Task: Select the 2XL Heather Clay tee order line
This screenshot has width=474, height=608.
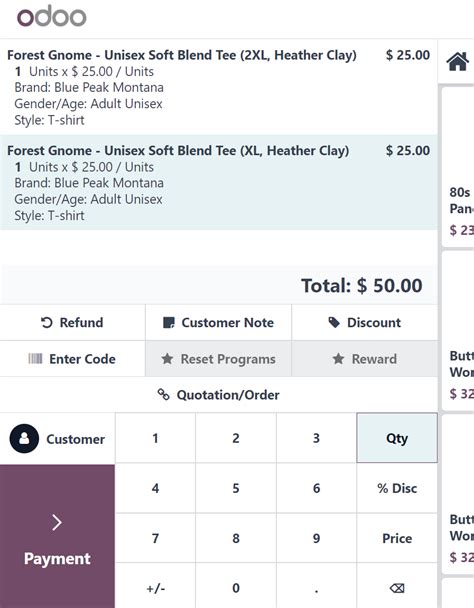Action: 219,87
